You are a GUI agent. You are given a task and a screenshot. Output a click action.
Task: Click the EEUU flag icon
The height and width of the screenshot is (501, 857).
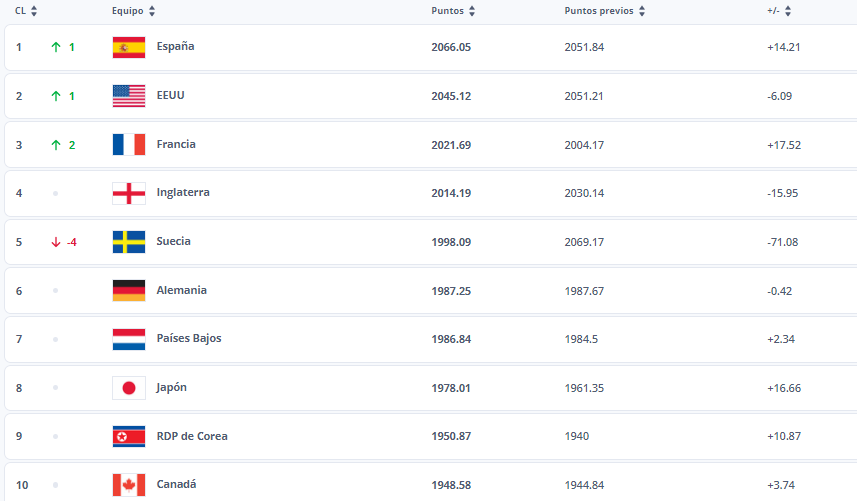(129, 96)
